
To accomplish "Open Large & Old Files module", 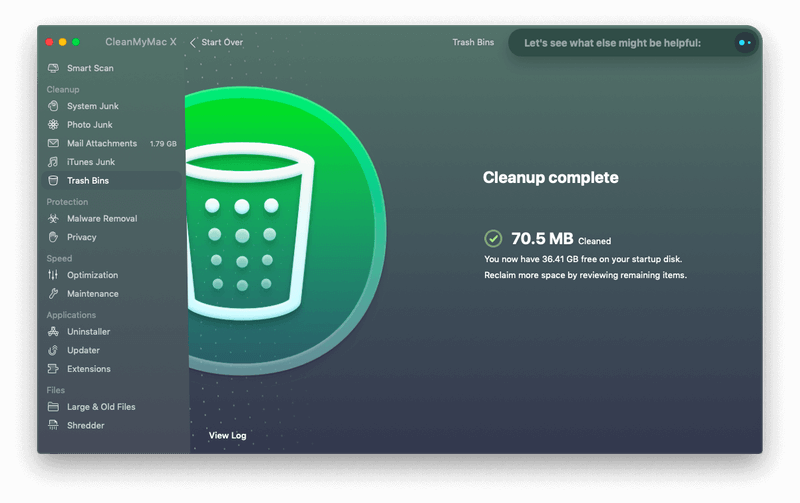I will 101,407.
